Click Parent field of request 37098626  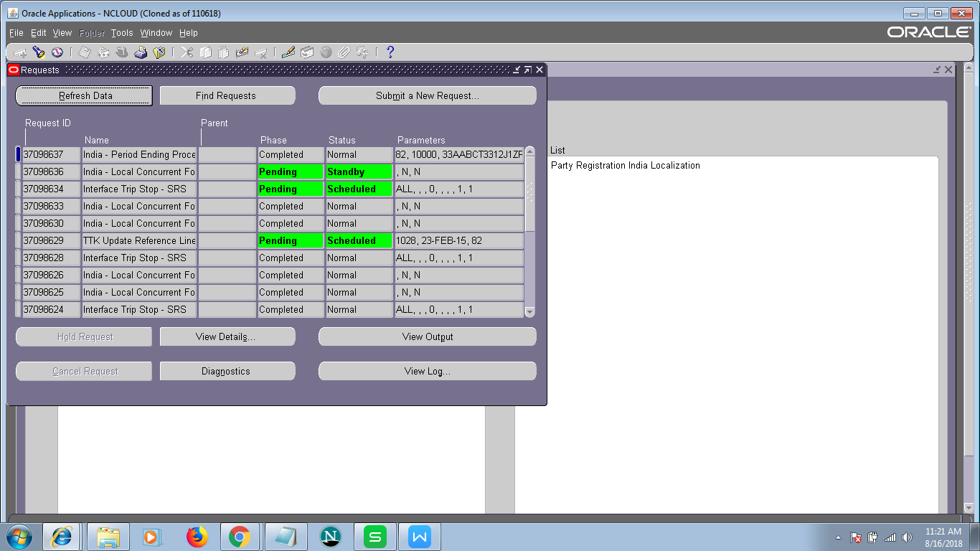227,275
